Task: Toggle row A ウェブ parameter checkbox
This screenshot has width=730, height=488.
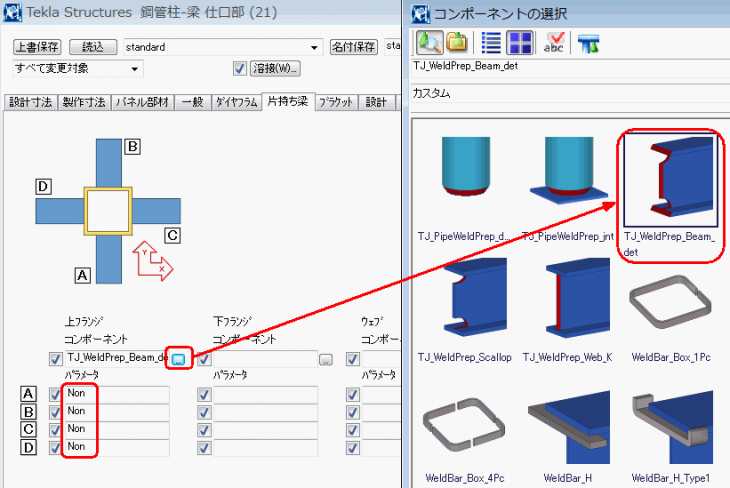Action: (x=353, y=394)
